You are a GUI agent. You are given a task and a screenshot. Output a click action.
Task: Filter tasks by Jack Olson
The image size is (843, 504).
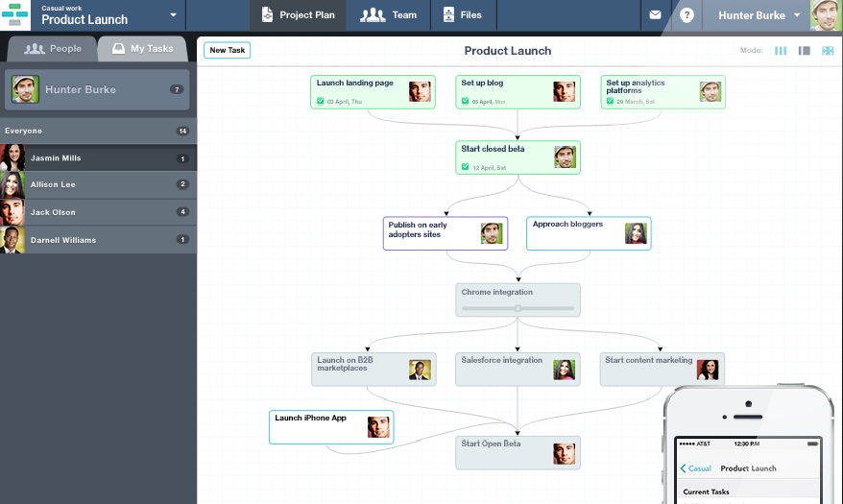tap(98, 212)
